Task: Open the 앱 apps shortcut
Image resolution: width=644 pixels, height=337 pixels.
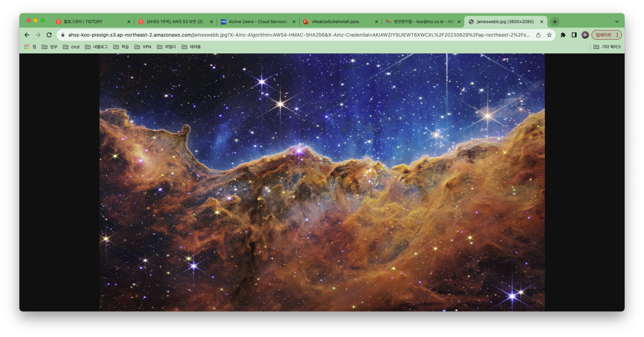Action: click(x=30, y=47)
